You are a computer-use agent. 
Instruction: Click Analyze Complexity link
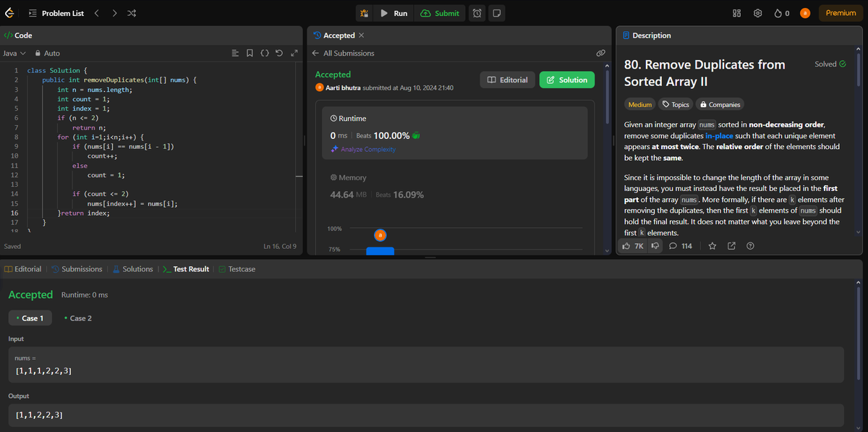(x=363, y=149)
